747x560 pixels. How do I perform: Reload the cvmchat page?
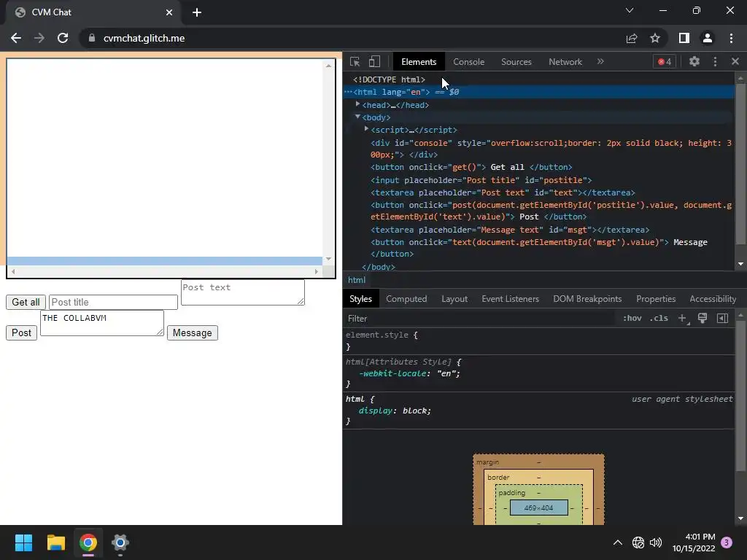pos(63,38)
